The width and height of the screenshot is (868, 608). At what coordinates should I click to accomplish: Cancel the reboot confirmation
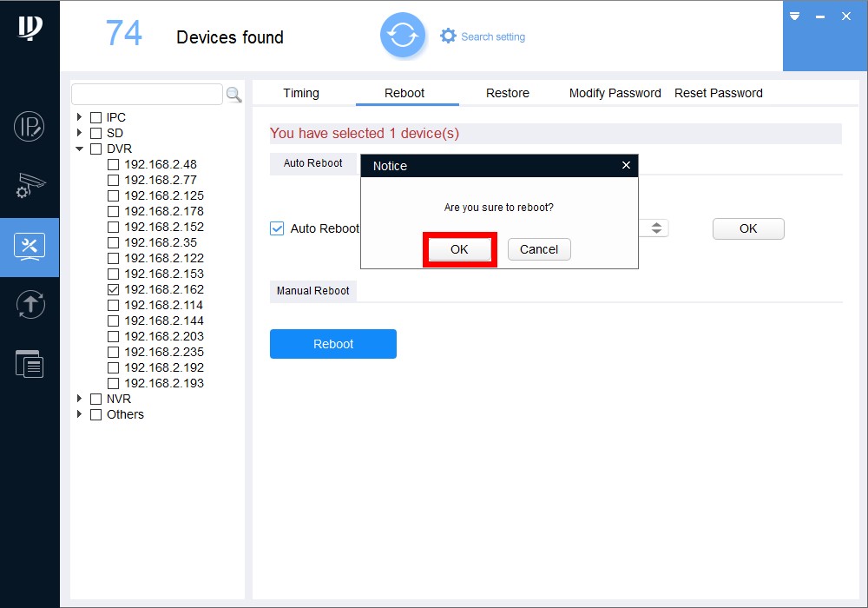pyautogui.click(x=539, y=249)
